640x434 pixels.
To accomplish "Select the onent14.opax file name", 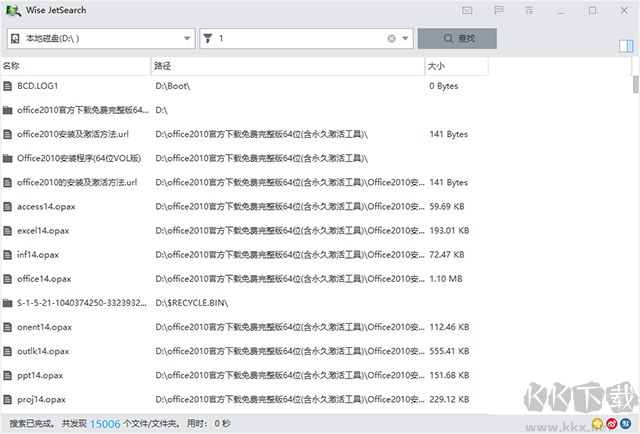I will click(44, 327).
